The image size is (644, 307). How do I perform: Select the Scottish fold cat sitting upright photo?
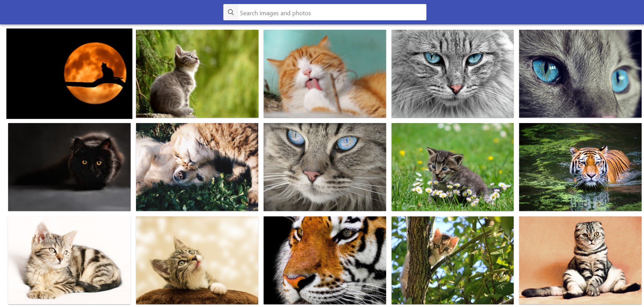580,260
